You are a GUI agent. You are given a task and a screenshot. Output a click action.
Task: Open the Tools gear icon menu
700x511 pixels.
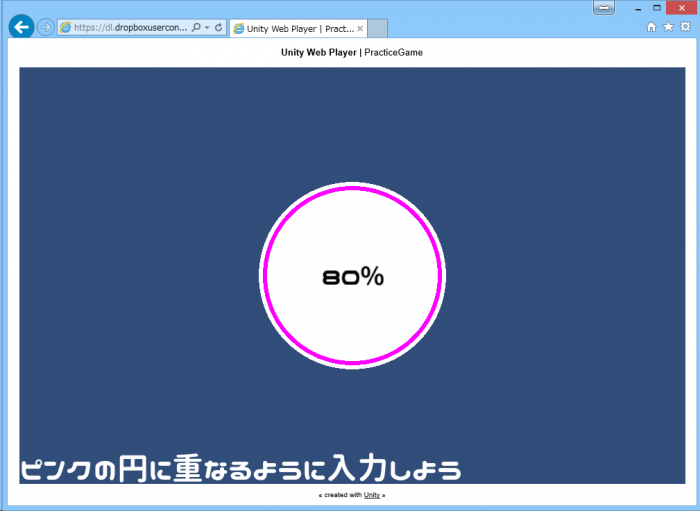point(685,27)
